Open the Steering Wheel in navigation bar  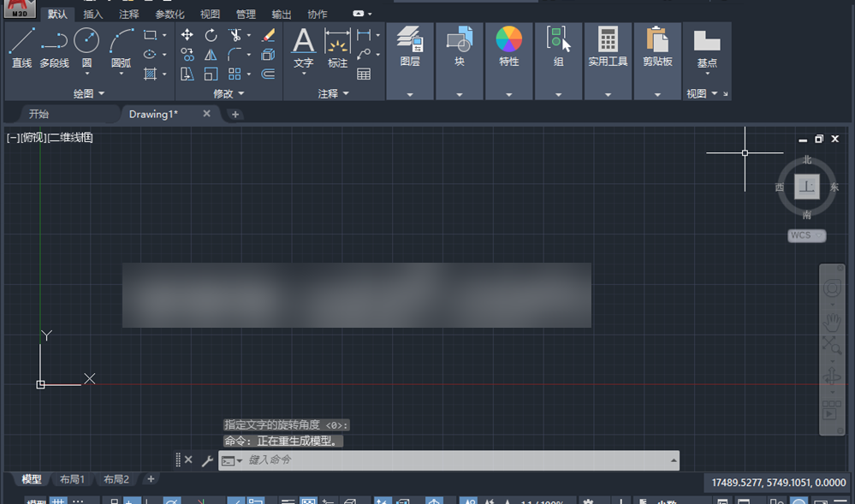click(832, 288)
